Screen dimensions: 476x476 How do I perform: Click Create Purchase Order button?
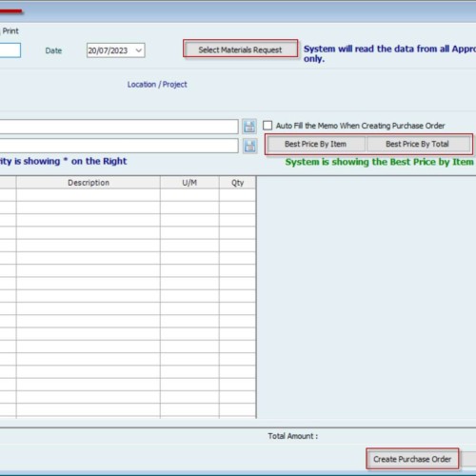[412, 459]
